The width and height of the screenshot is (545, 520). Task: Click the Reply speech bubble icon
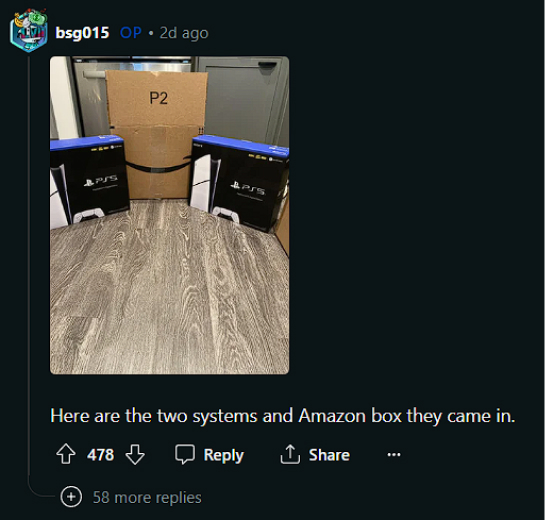(x=185, y=454)
